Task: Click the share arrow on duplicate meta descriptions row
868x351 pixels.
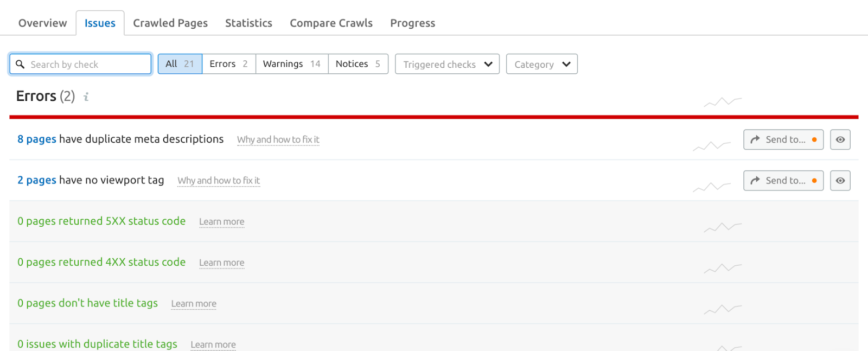Action: (x=755, y=139)
